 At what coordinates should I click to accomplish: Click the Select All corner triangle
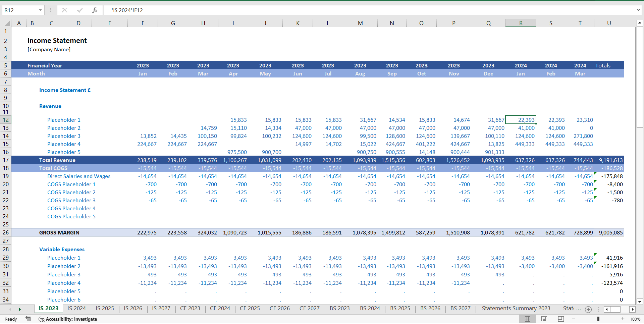tap(7, 23)
